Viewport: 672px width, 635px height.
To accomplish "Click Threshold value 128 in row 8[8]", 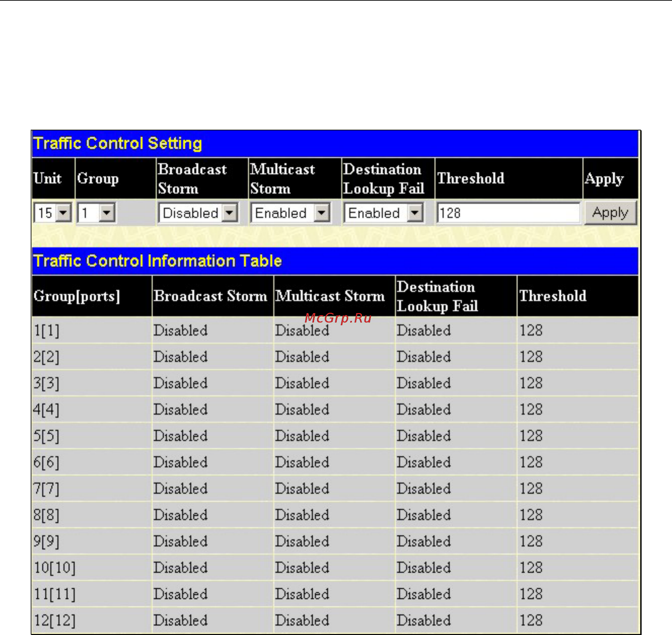I will click(531, 515).
